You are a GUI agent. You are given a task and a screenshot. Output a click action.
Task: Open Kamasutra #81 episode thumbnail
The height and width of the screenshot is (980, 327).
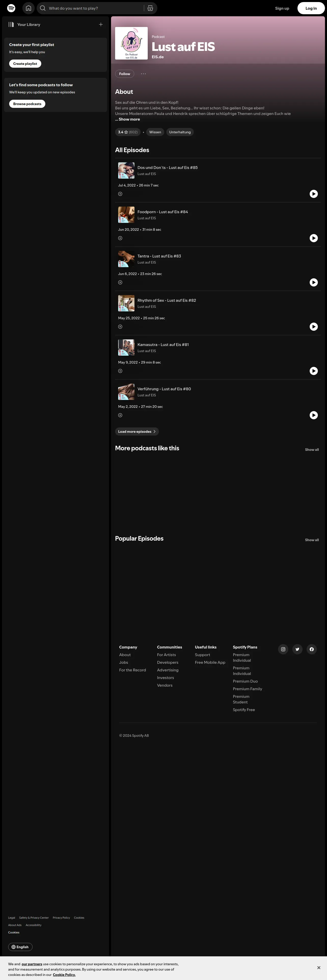[x=126, y=348]
